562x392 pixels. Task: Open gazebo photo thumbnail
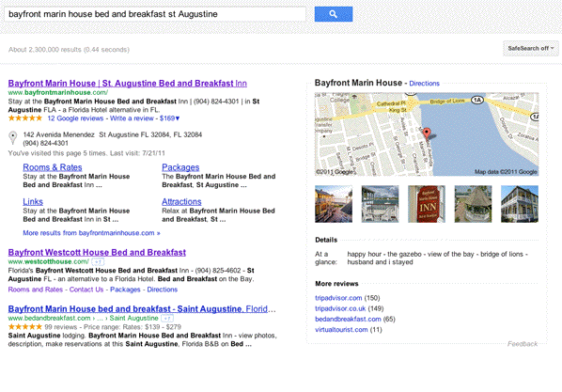473,204
